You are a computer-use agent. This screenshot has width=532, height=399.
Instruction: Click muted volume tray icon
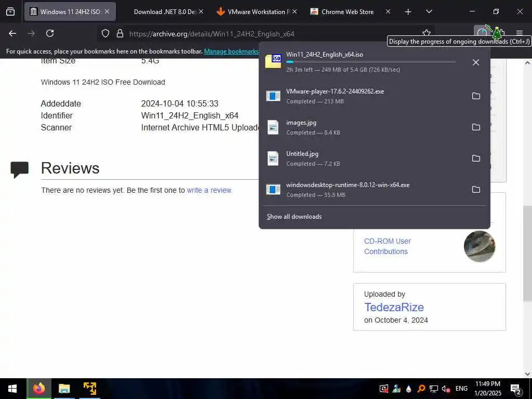[446, 389]
